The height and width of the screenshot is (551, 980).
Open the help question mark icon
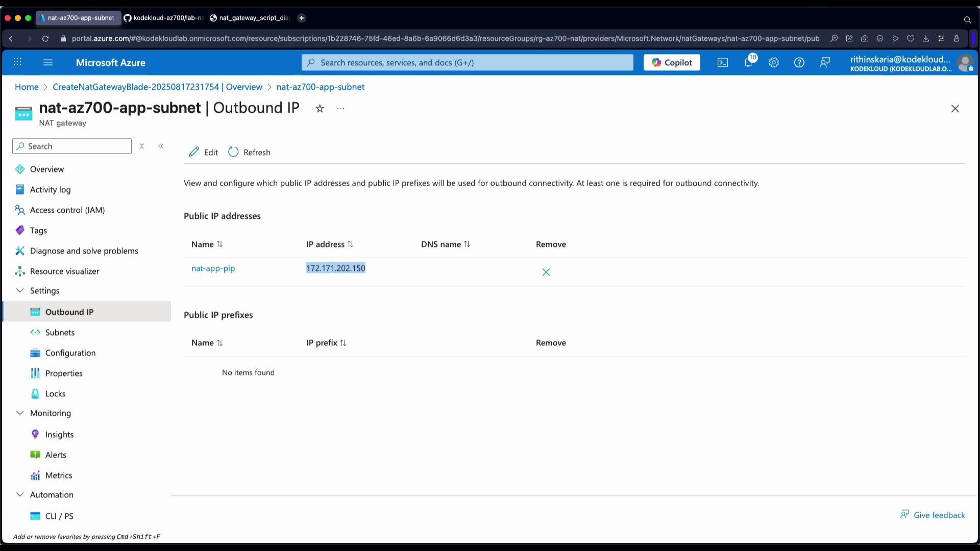799,63
